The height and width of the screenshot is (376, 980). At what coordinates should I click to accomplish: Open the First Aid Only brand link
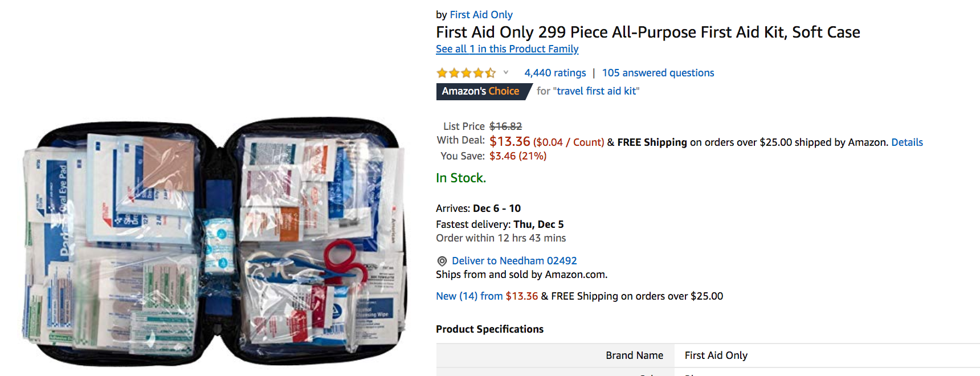pyautogui.click(x=481, y=15)
